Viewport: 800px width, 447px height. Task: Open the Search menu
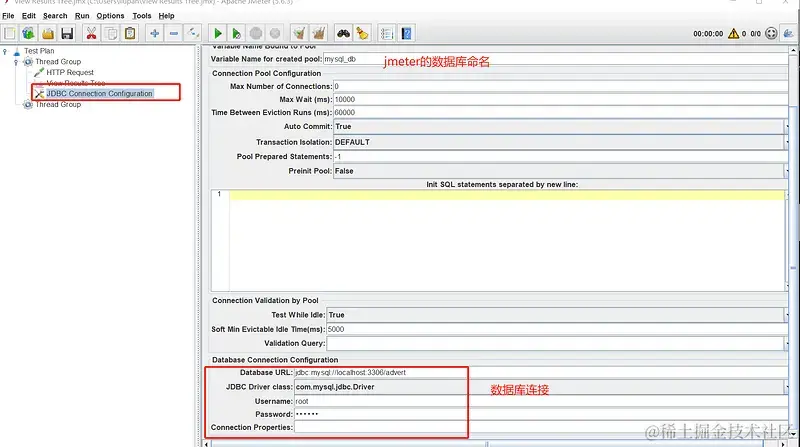click(x=55, y=16)
